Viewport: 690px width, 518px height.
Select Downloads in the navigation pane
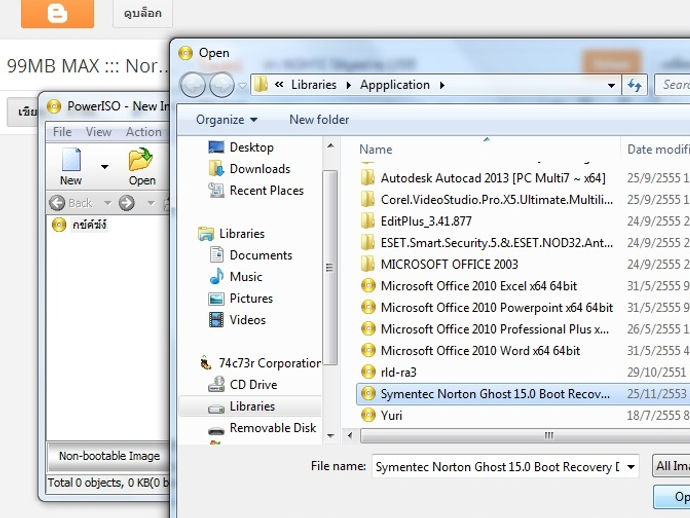(x=249, y=169)
